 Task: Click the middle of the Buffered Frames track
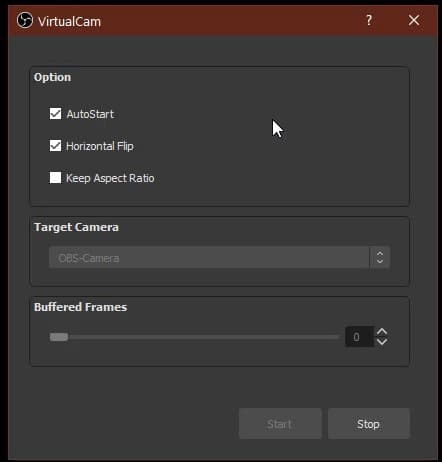pyautogui.click(x=194, y=337)
